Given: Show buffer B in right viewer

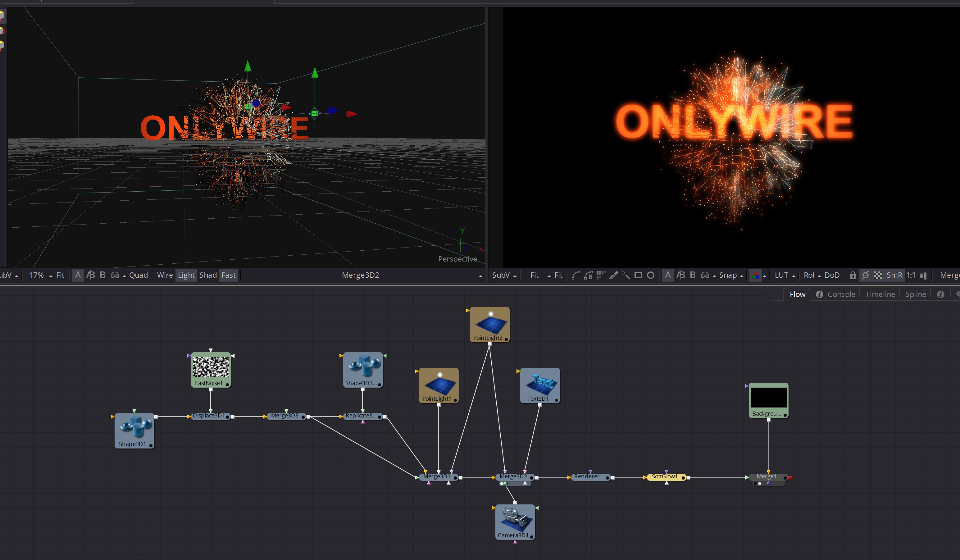Looking at the screenshot, I should tap(693, 275).
